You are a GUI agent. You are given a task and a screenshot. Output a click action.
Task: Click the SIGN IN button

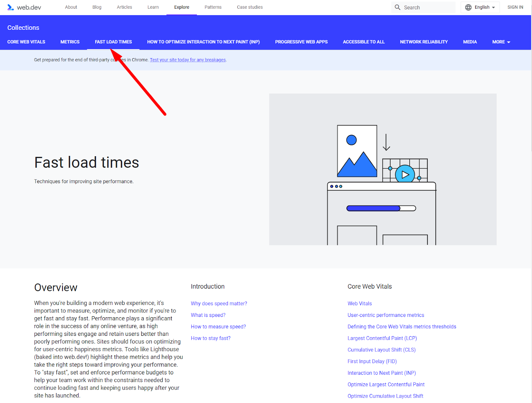pyautogui.click(x=515, y=7)
